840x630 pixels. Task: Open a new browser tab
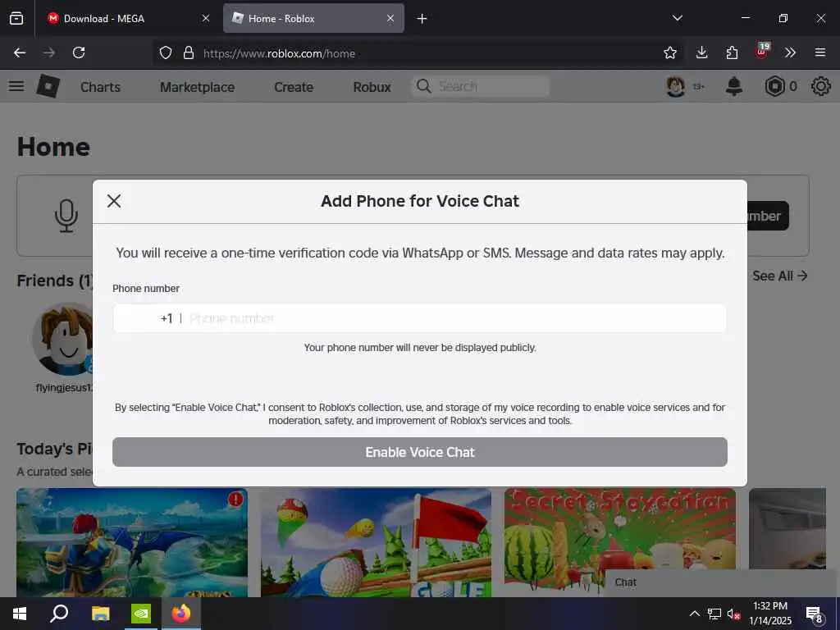pyautogui.click(x=422, y=19)
